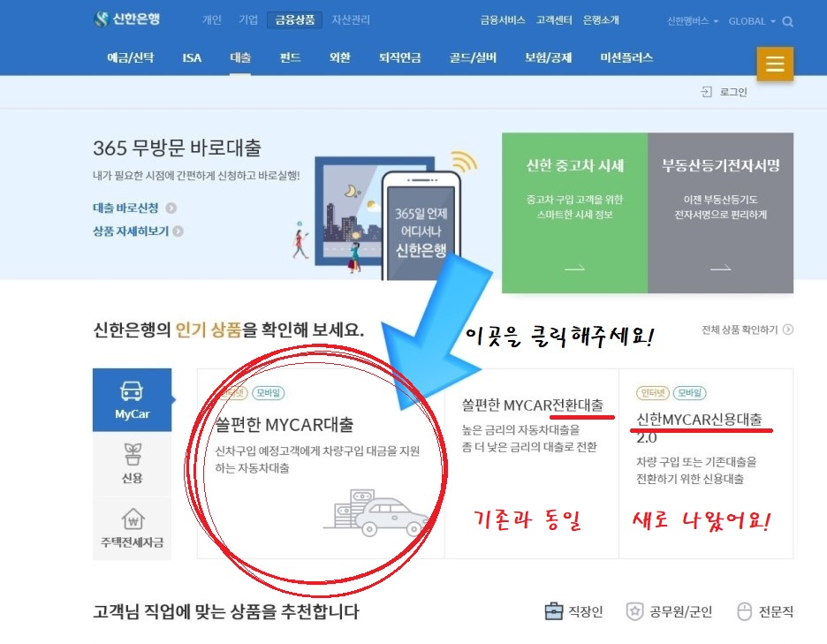Click arrow on 신한 중고차 시세 card

click(x=574, y=268)
